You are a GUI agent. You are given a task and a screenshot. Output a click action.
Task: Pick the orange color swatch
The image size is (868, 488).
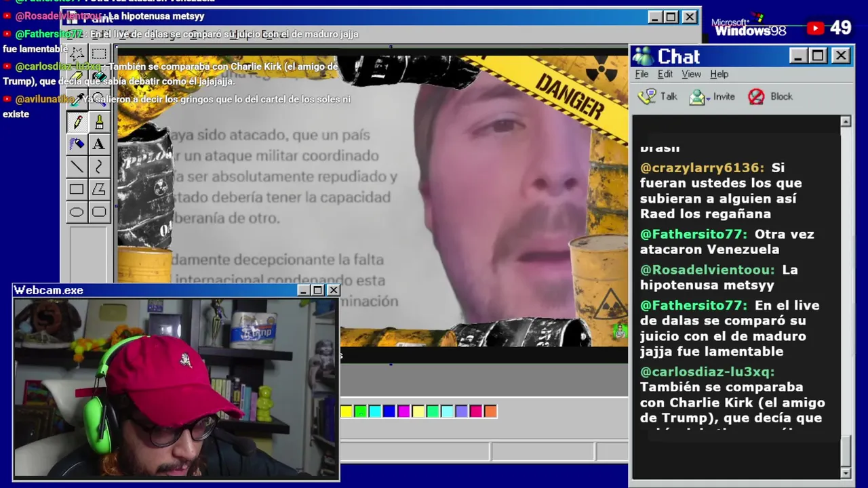point(490,411)
